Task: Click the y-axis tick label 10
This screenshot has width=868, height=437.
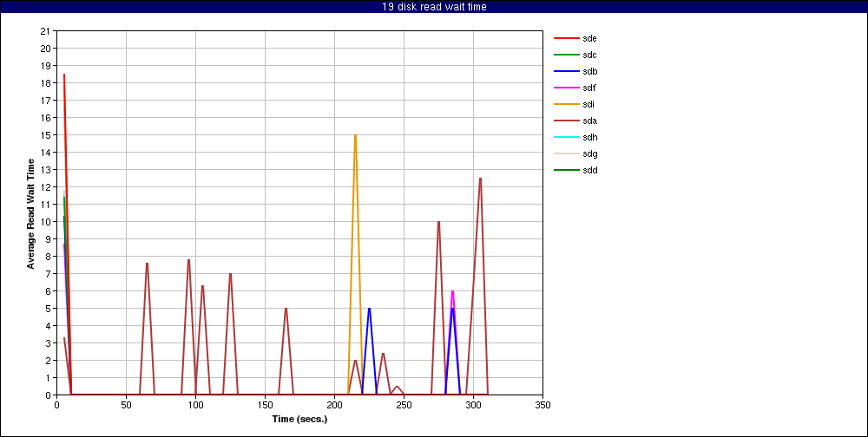Action: tap(46, 222)
